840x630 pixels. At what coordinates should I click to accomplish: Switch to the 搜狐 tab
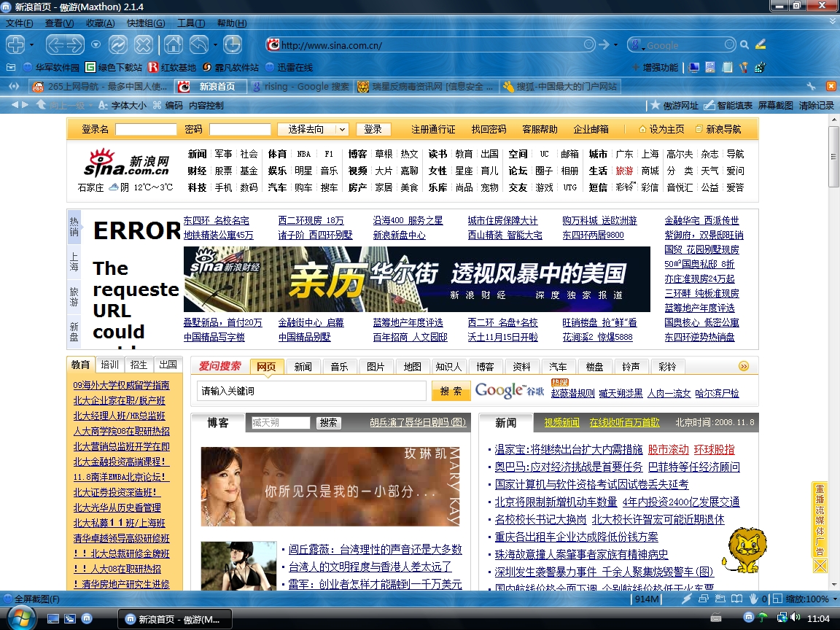pos(559,86)
